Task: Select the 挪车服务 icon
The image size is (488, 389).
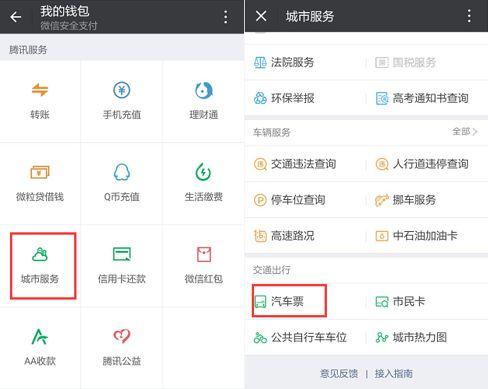Action: (382, 200)
